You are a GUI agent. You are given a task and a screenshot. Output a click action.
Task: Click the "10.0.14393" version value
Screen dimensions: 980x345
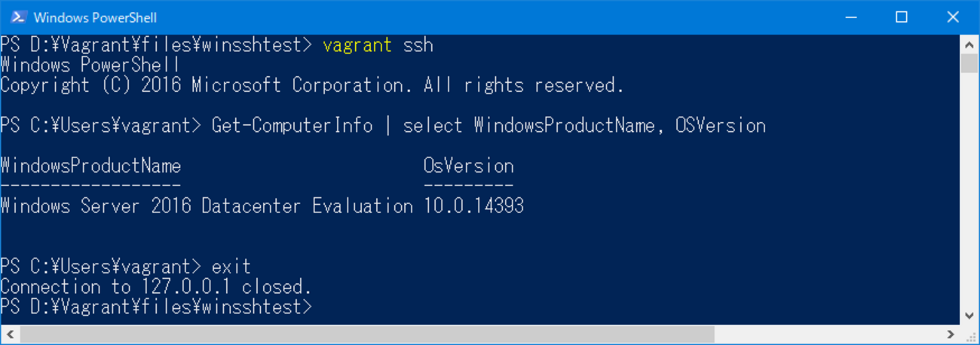(x=473, y=206)
